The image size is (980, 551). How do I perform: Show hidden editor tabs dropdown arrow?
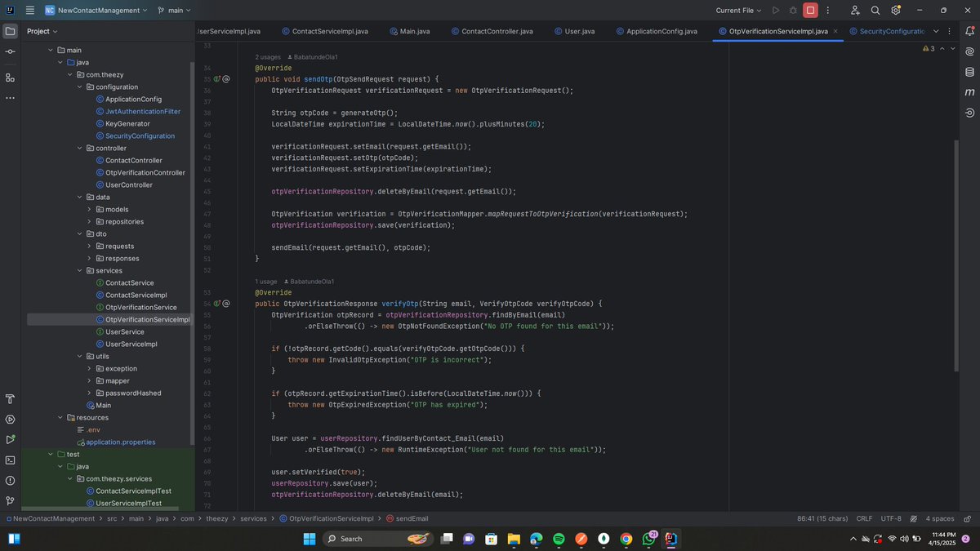point(936,31)
